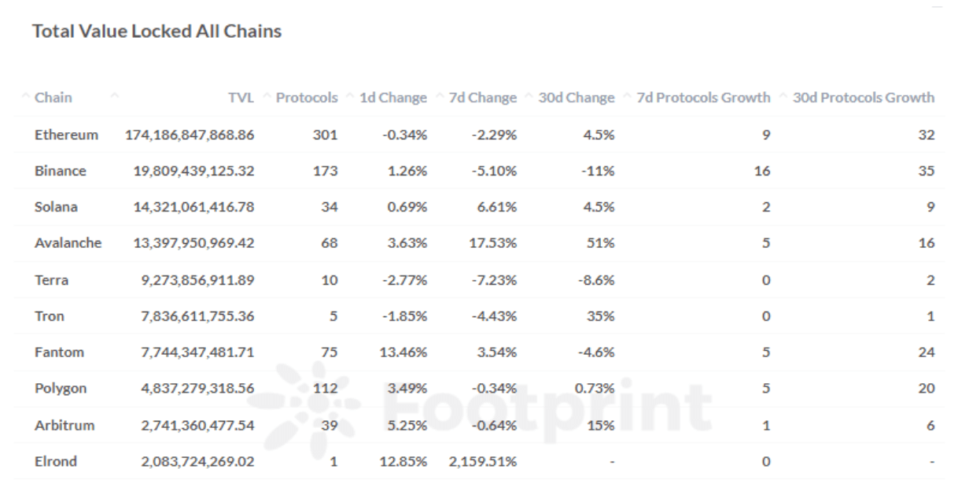980x487 pixels.
Task: Click the sort caret beside 7d Change
Action: click(x=440, y=98)
